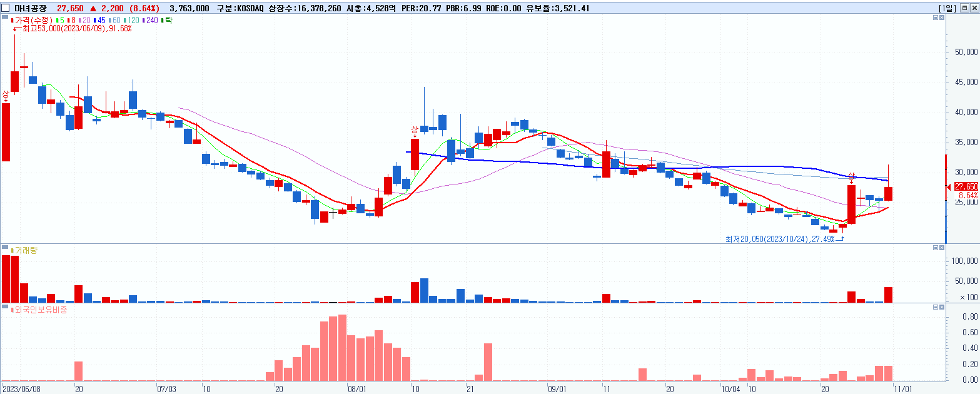The height and width of the screenshot is (394, 980).
Task: Select the pink 20-day moving average legend
Action: click(x=84, y=21)
